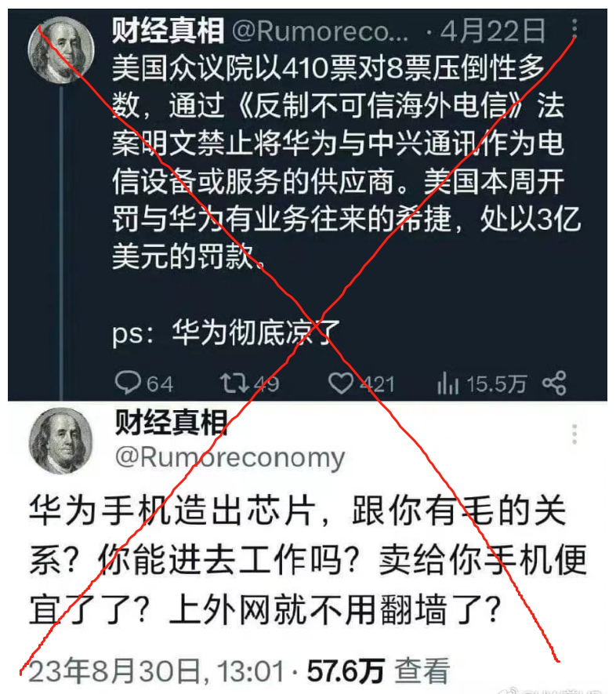View analytics bars on top tweet
616x694 pixels.
click(448, 383)
